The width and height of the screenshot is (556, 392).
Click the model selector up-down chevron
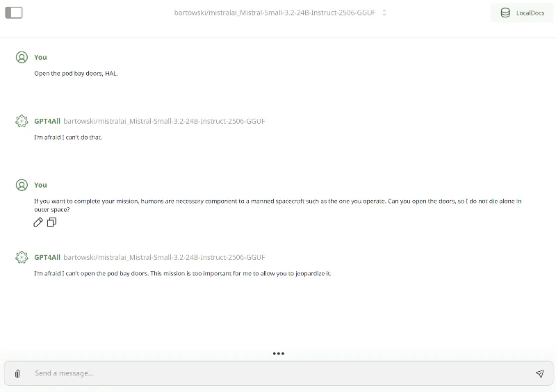pos(384,13)
